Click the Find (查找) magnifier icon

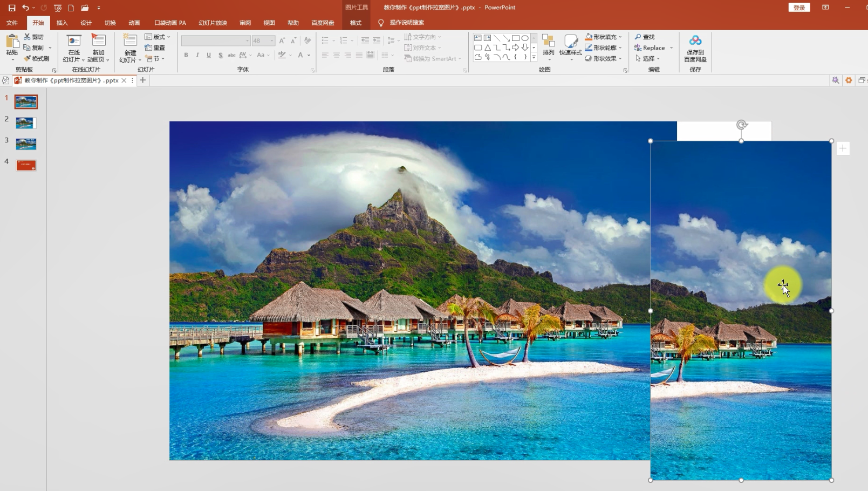638,37
